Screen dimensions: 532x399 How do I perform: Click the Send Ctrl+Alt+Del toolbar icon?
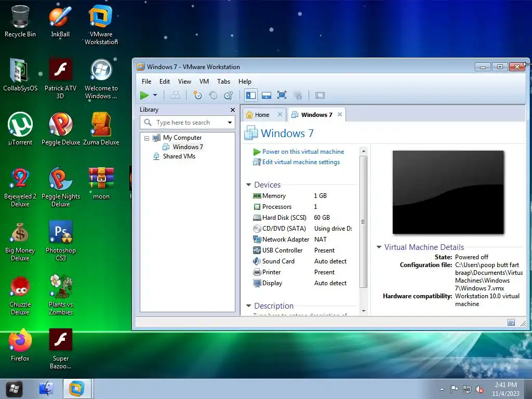coord(175,96)
